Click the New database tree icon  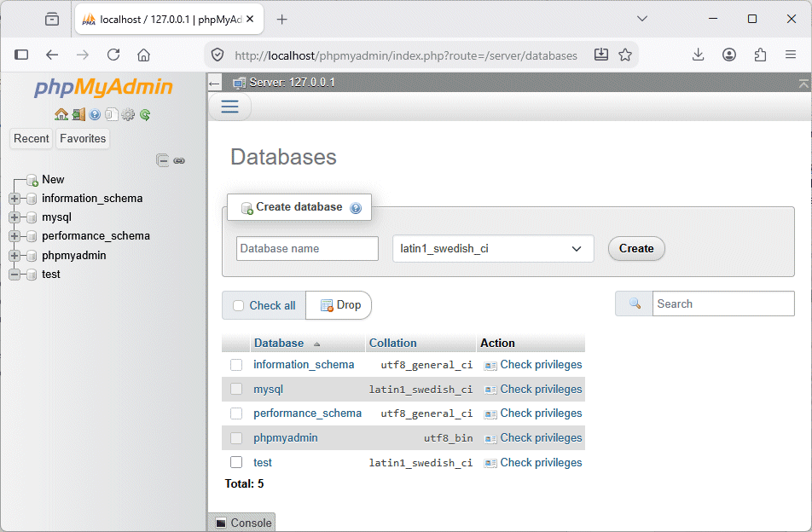pyautogui.click(x=32, y=180)
